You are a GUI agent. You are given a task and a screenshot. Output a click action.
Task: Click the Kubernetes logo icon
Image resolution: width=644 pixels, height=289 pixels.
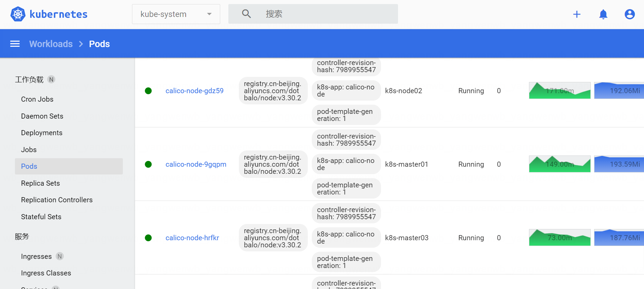(18, 14)
